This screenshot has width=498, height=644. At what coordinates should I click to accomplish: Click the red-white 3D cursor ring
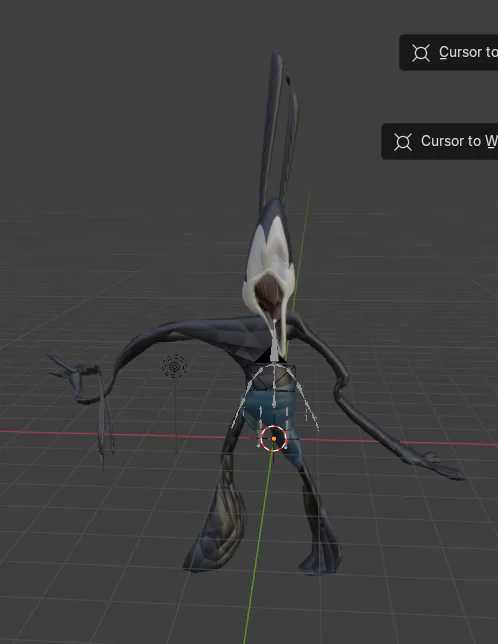273,439
